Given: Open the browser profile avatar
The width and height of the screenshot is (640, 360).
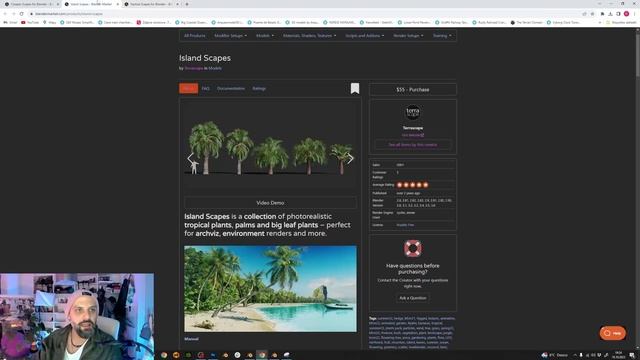Looking at the screenshot, I should (626, 13).
